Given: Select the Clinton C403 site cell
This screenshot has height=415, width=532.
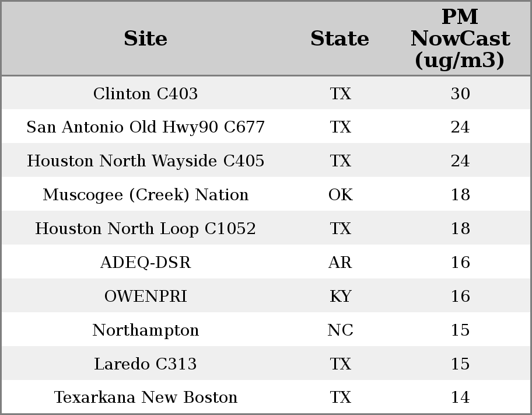Looking at the screenshot, I should [145, 94].
